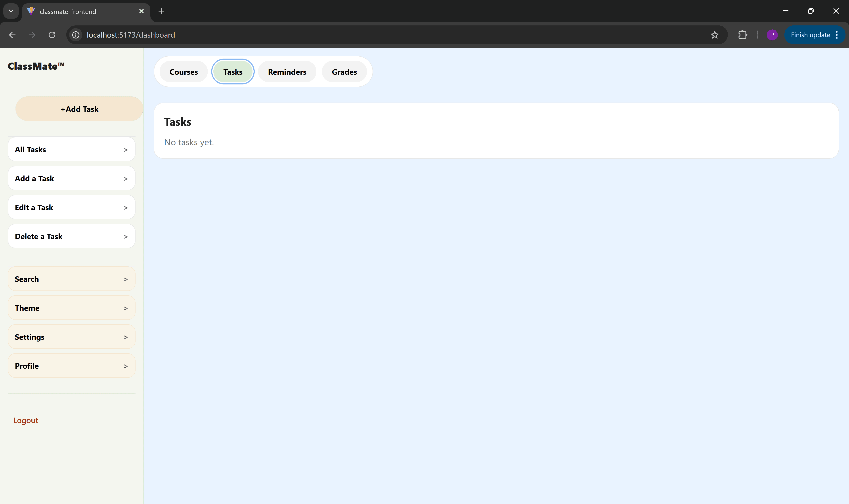849x504 pixels.
Task: Open the browser extensions puzzle icon
Action: coord(743,35)
